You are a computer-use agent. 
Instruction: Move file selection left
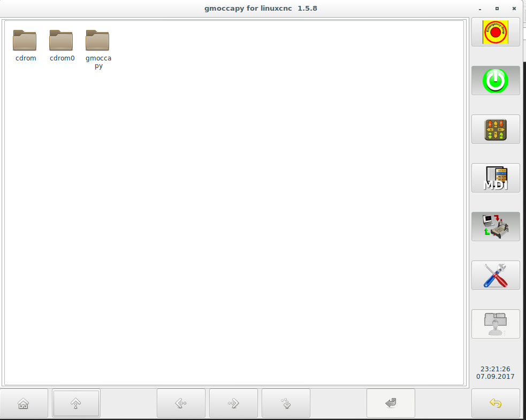(181, 403)
